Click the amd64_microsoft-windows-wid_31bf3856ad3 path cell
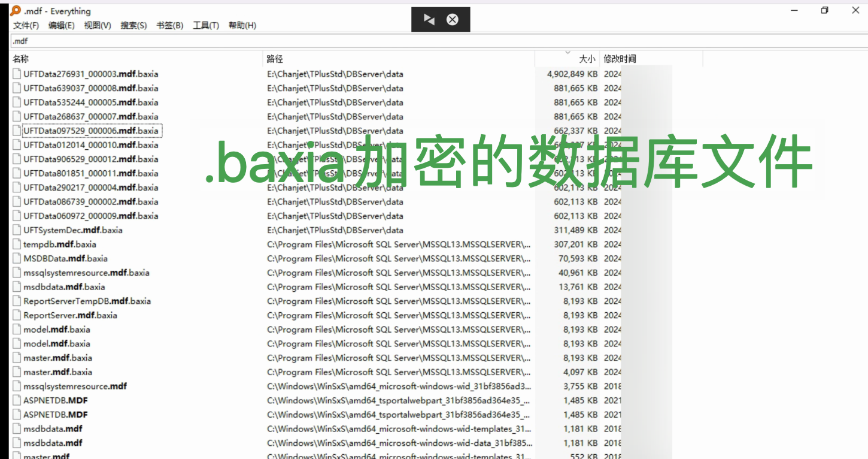This screenshot has width=868, height=459. click(399, 386)
